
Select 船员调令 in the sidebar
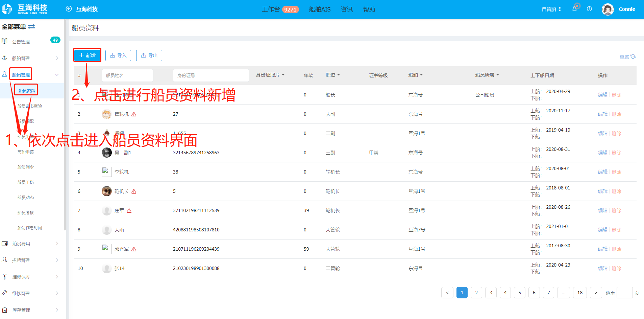26,167
